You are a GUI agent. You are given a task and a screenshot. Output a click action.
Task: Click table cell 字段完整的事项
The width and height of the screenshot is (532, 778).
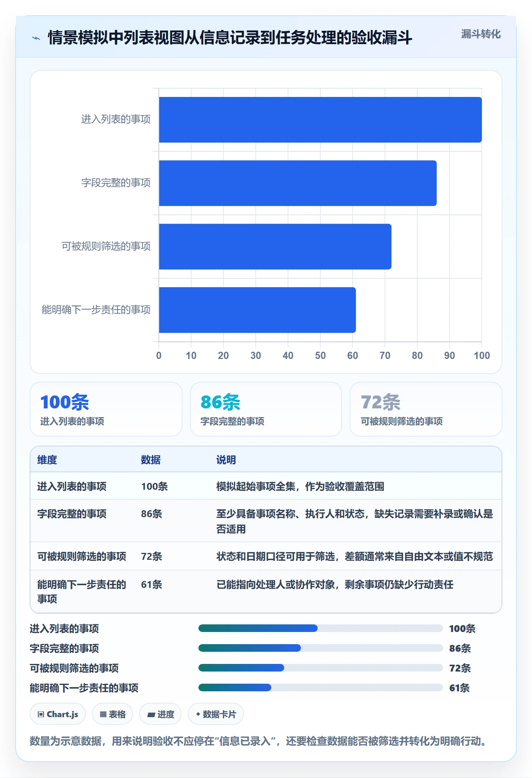click(x=72, y=514)
